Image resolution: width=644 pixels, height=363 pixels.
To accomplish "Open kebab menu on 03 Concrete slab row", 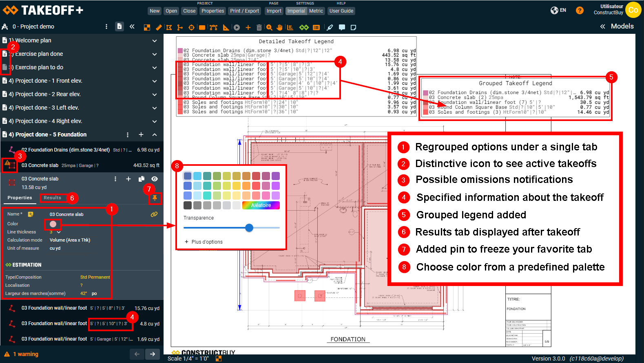I will [115, 179].
